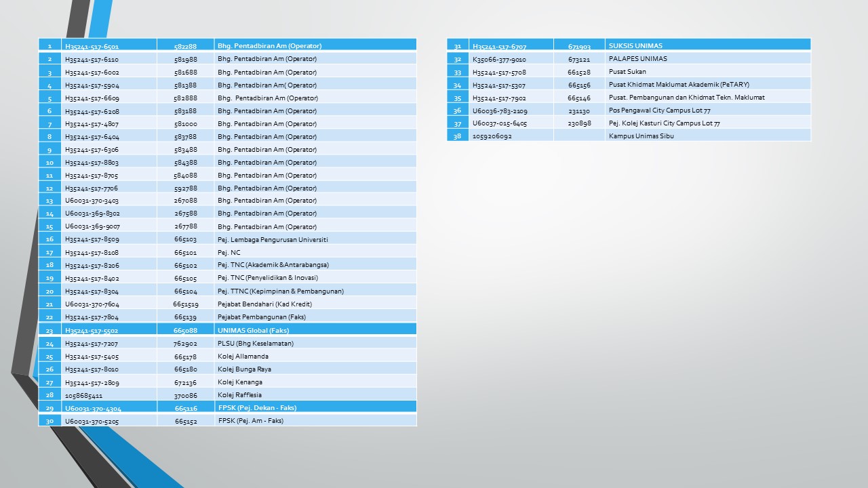
Task: Click the account number 1058685411 cell
Action: click(x=83, y=395)
